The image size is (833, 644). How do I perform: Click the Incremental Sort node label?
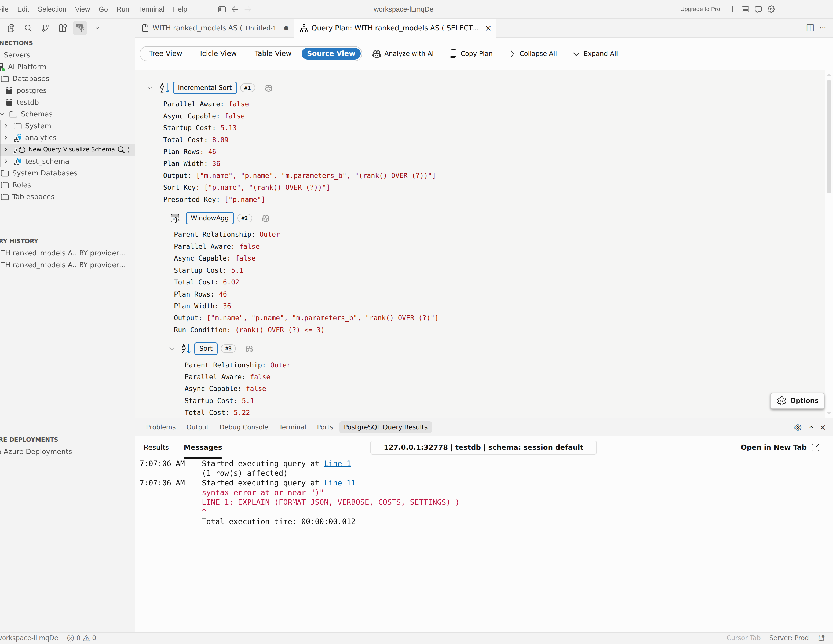coord(205,88)
